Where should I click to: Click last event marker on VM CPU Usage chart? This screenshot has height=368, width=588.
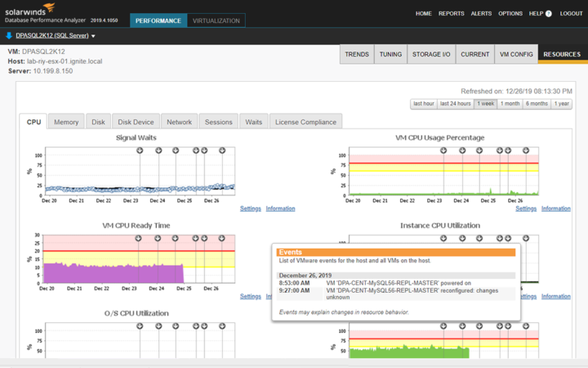526,150
